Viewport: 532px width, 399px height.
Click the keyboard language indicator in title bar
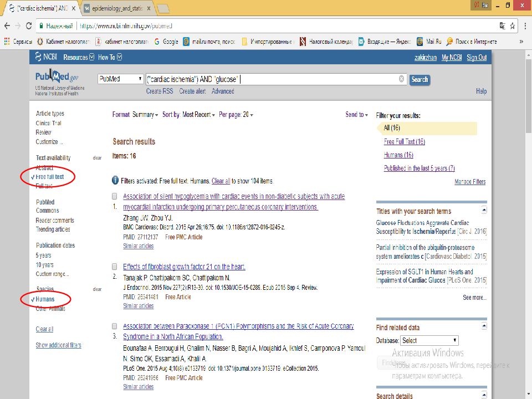tap(481, 5)
